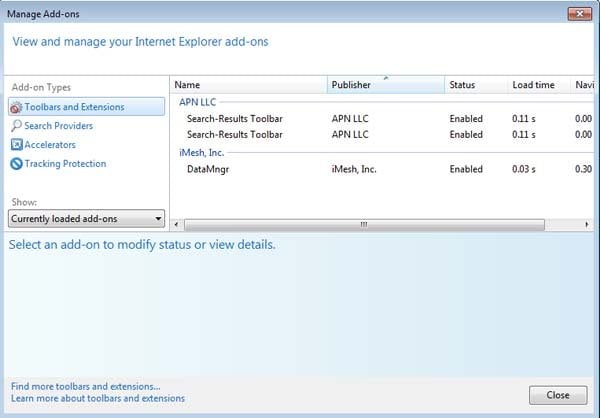Viewport: 600px width, 418px height.
Task: Click the horizontal scrollbar thumb
Action: click(364, 224)
